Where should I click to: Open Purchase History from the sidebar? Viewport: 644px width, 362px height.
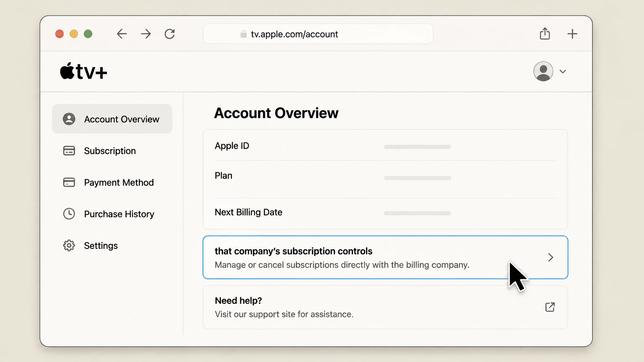[x=112, y=214]
